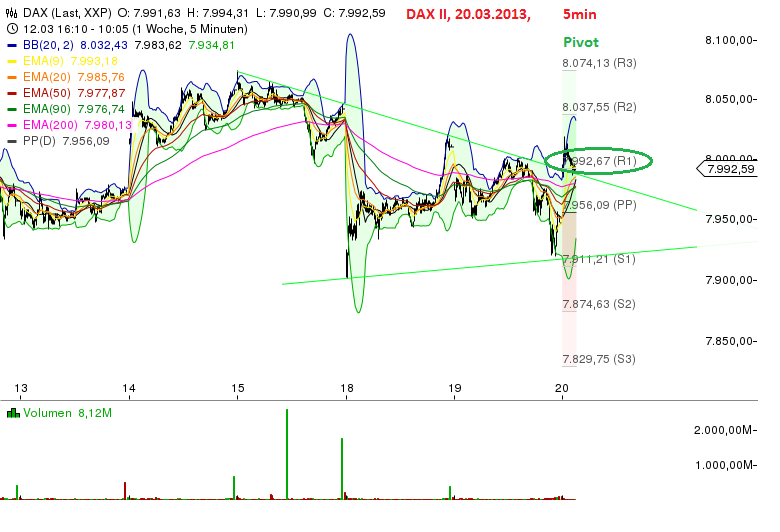Click the 2.000,00M volume axis label
The image size is (780, 532).
725,430
